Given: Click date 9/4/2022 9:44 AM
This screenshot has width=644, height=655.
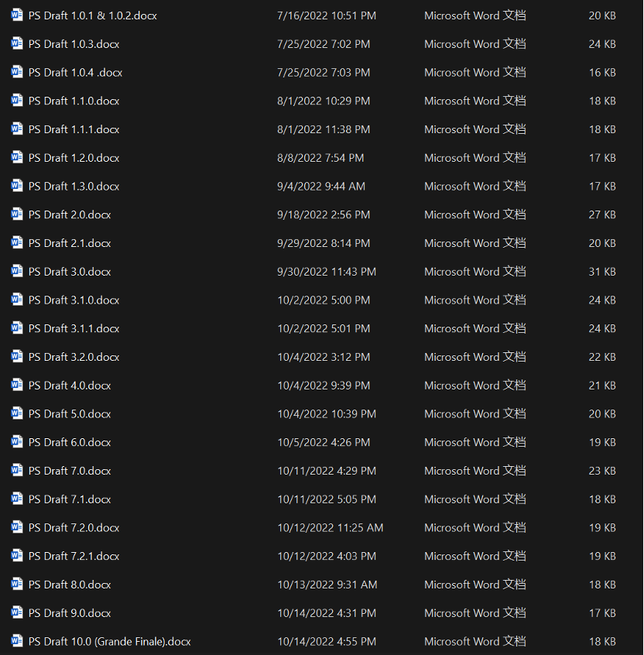Looking at the screenshot, I should coord(321,187).
